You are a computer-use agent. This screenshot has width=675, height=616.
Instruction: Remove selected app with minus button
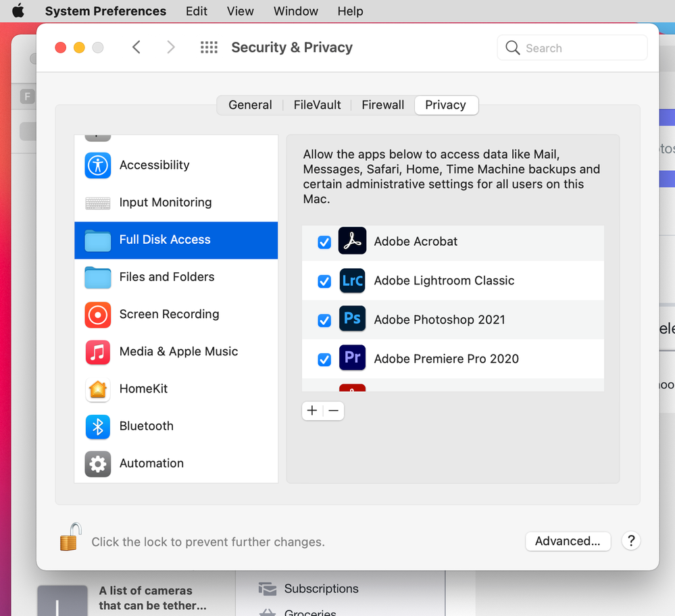(x=334, y=411)
